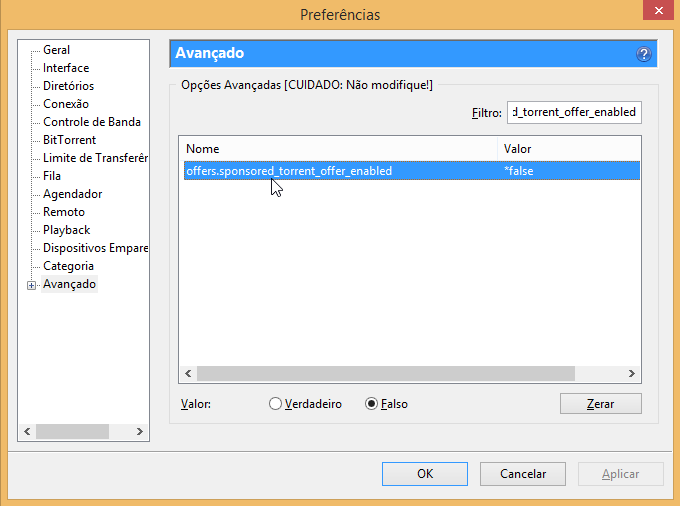Screen dimensions: 680x506
Task: Open help for the Avançado panel
Action: [x=644, y=54]
